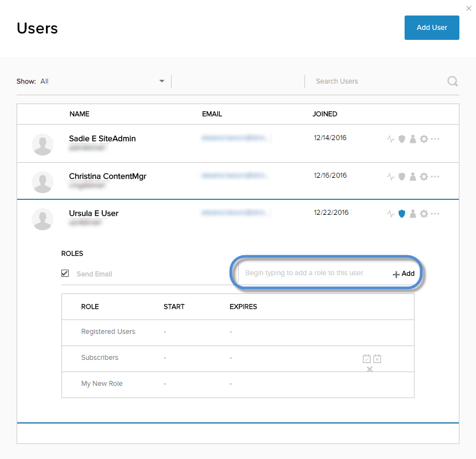
Task: Open the Show filter dropdown
Action: (x=162, y=81)
